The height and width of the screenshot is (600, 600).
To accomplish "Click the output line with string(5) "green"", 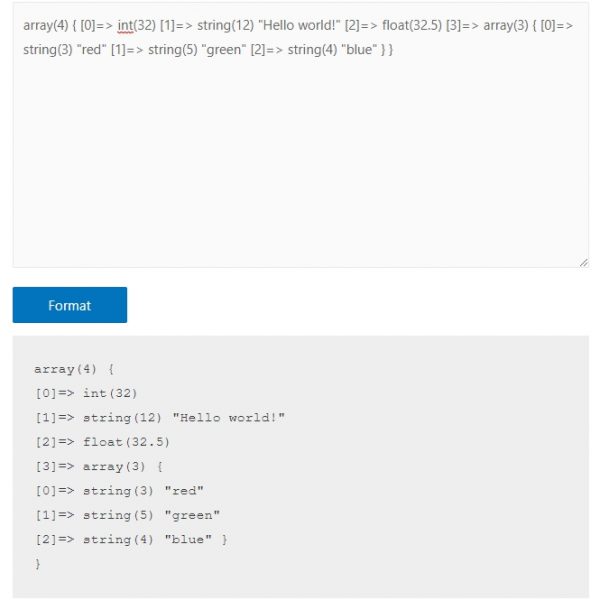I will 127,515.
